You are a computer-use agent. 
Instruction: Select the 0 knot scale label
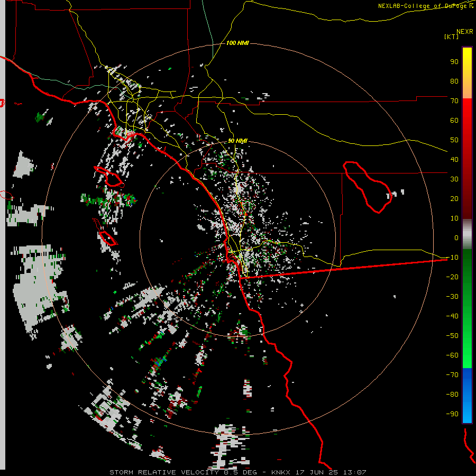pos(456,237)
